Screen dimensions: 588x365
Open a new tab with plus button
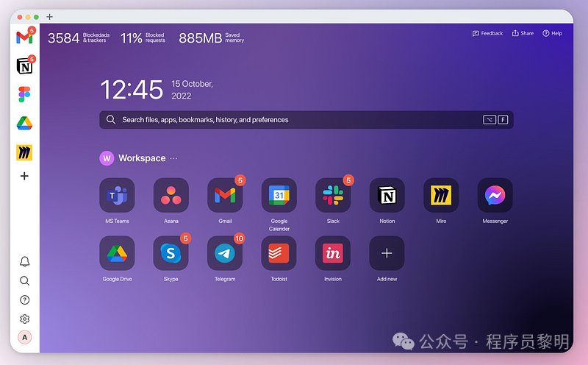point(49,17)
